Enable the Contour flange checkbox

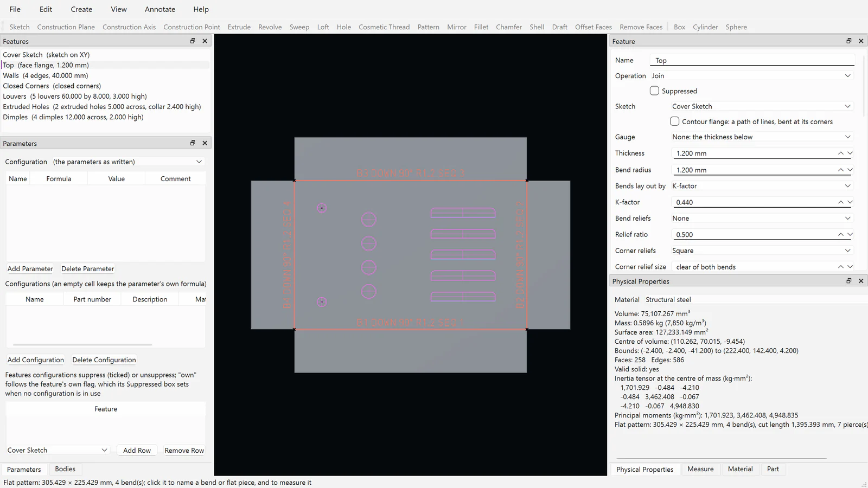(x=674, y=121)
